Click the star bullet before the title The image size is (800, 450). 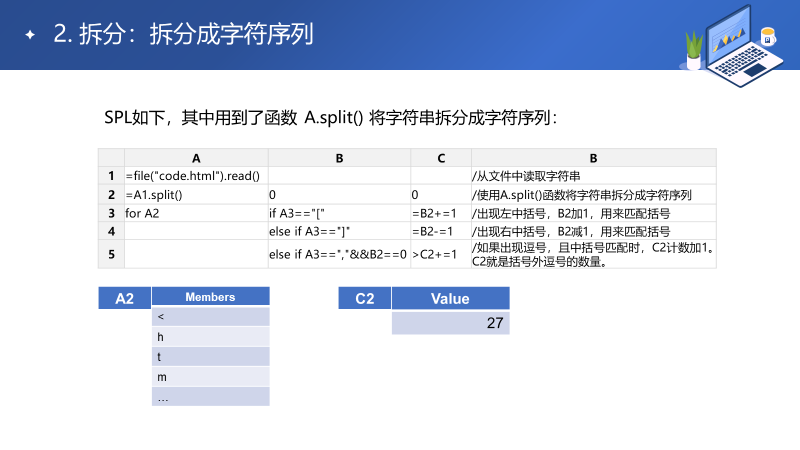point(30,35)
